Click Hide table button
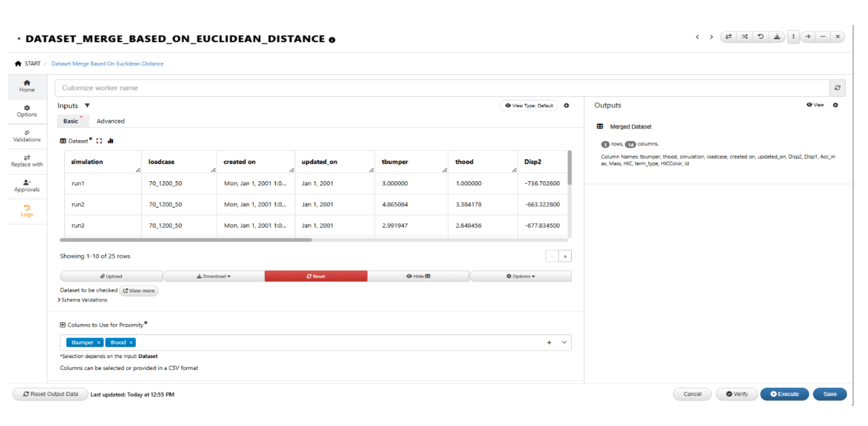 (418, 276)
